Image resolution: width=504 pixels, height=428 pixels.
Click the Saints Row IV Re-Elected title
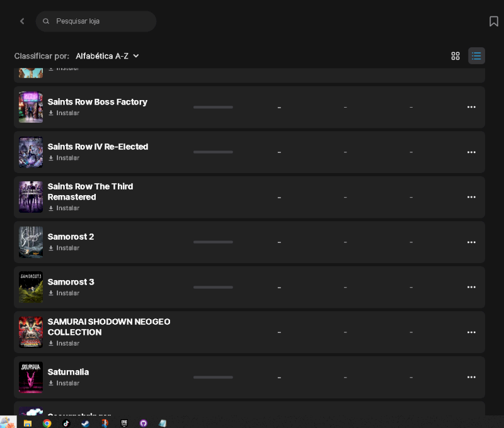98,147
